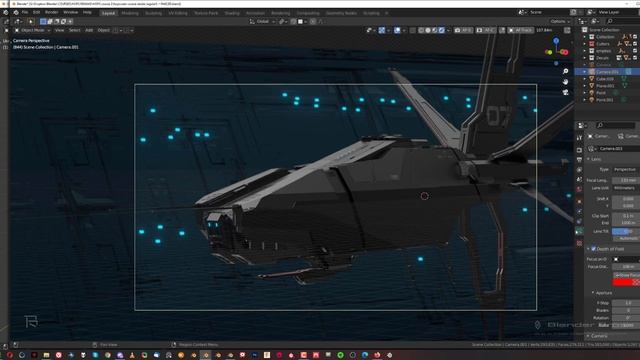Open the Help menu
This screenshot has height=360, width=640.
[87, 13]
